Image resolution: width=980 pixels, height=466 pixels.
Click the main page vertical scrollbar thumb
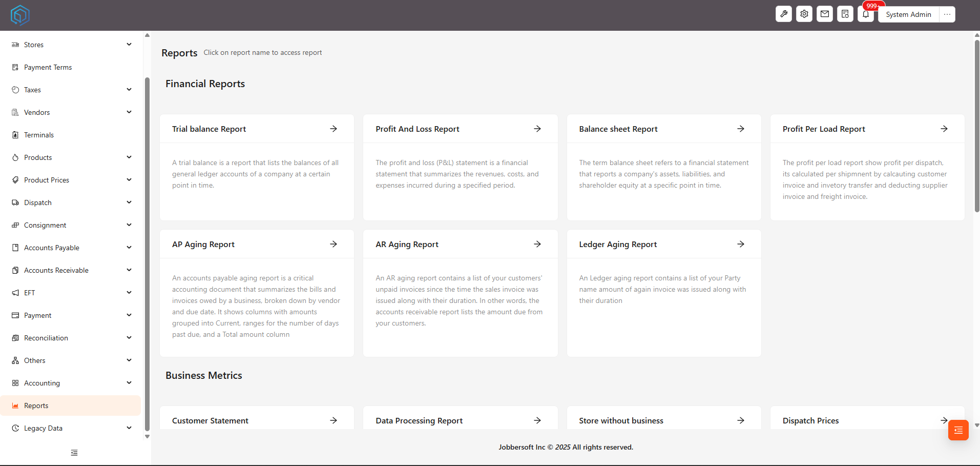click(977, 126)
